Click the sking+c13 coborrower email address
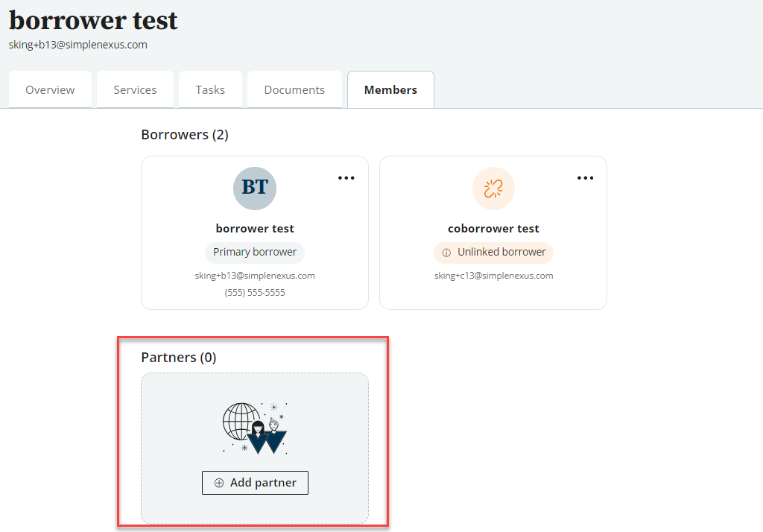 pyautogui.click(x=493, y=276)
